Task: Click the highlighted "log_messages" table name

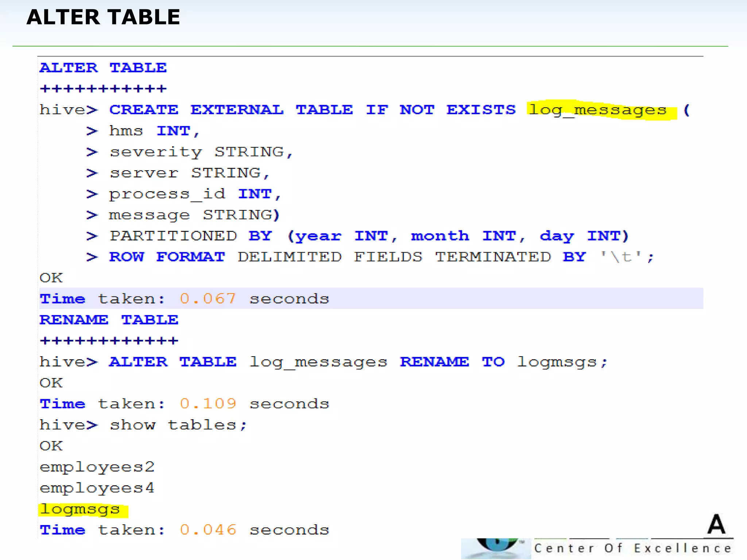Action: click(x=598, y=110)
